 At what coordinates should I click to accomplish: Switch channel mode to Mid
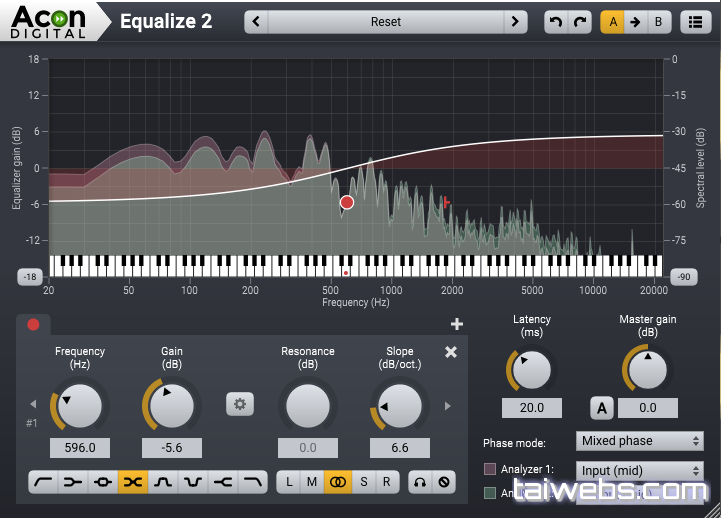click(x=312, y=482)
